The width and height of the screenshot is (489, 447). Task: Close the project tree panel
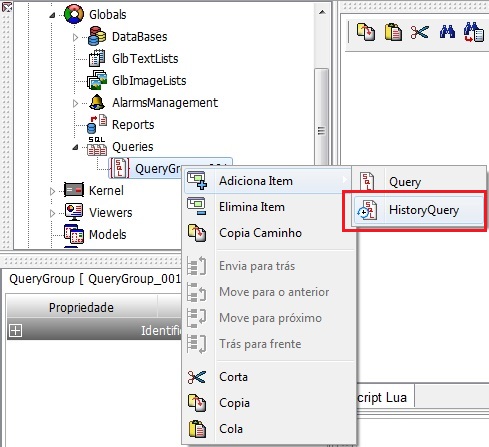click(x=6, y=6)
